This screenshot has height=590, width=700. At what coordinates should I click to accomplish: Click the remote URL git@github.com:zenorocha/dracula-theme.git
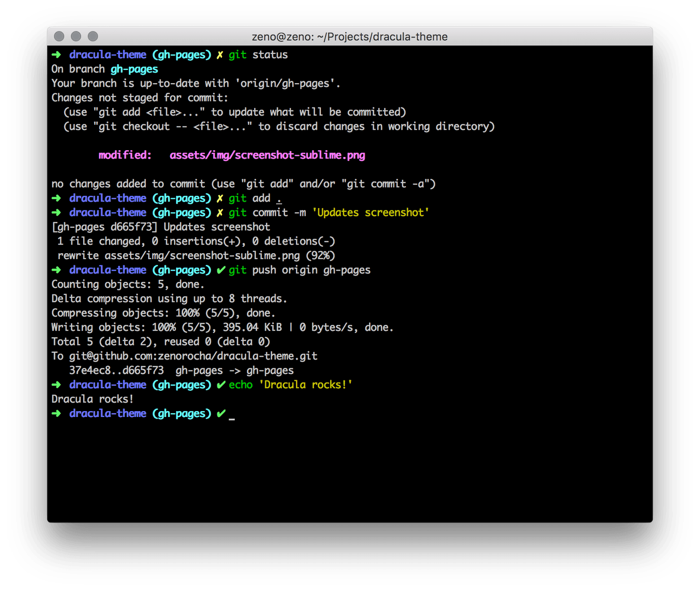coord(192,355)
